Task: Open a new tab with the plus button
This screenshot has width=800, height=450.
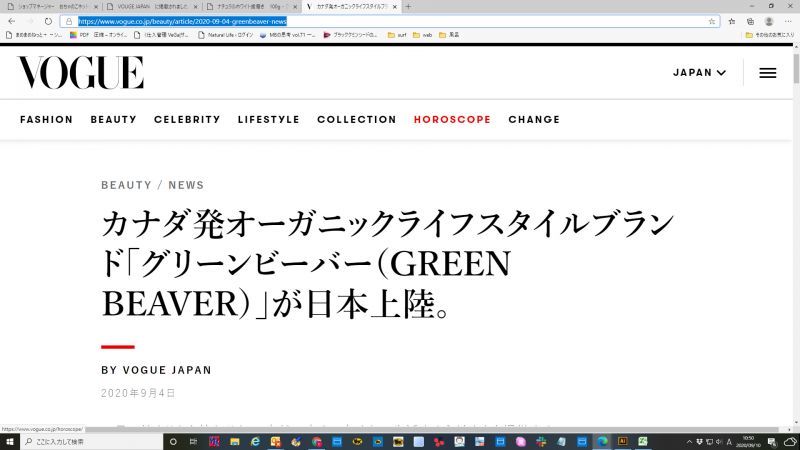Action: [408, 7]
